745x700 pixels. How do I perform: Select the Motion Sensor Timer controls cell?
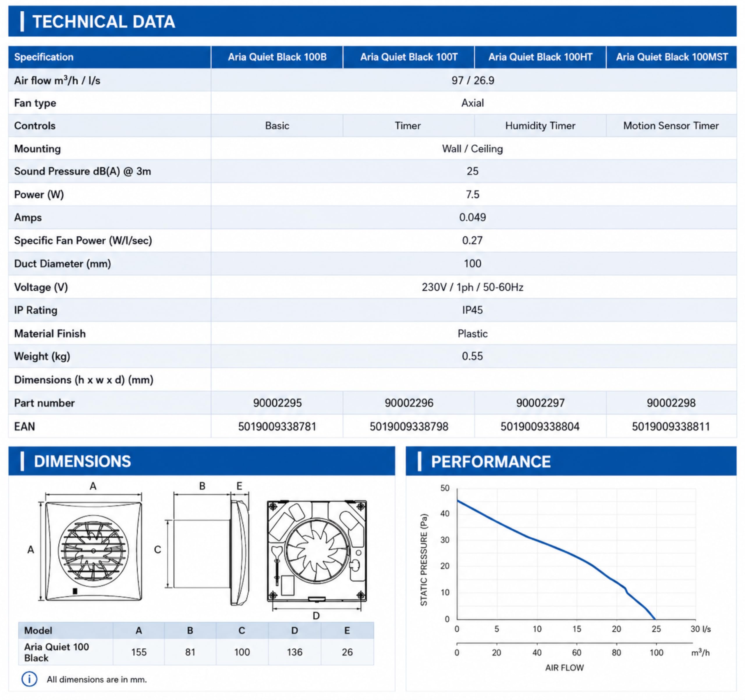pyautogui.click(x=671, y=125)
